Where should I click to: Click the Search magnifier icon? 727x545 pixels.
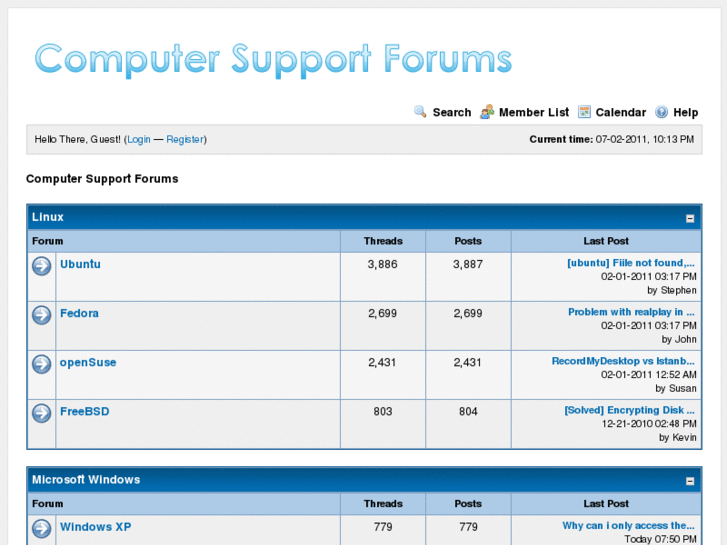pyautogui.click(x=420, y=112)
